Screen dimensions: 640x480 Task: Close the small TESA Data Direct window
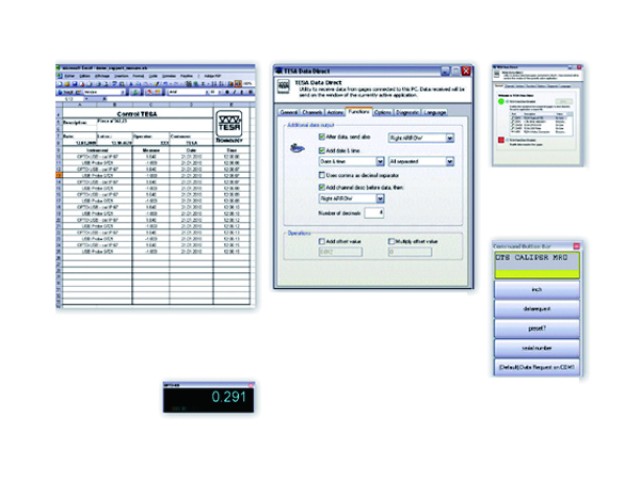coord(579,67)
